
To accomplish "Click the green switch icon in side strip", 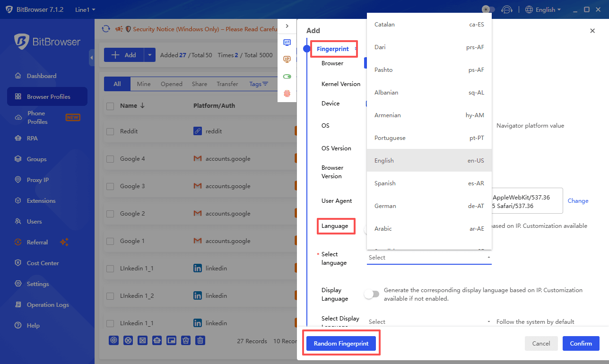I will pos(287,77).
